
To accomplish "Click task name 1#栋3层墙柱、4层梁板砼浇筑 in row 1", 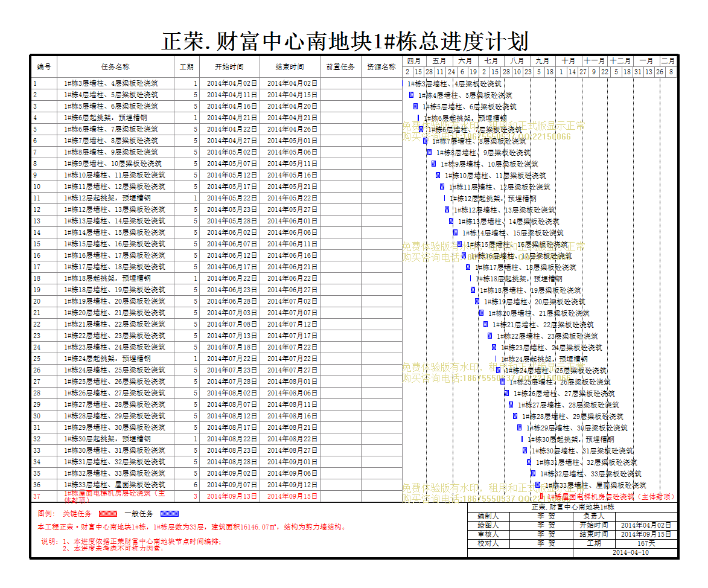I will pos(110,83).
